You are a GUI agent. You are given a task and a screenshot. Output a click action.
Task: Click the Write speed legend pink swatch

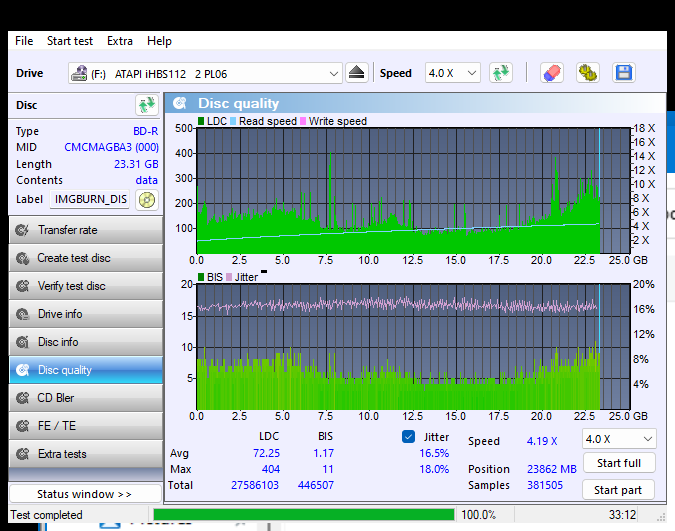(303, 121)
